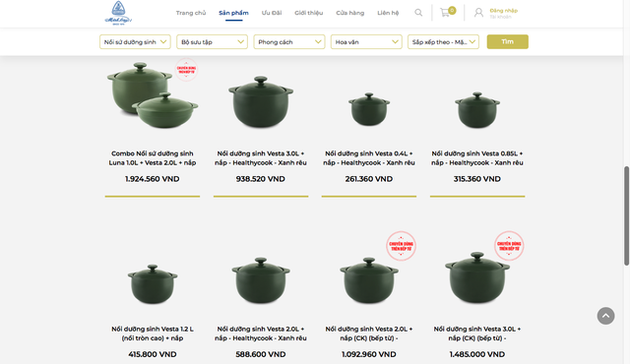This screenshot has width=630, height=364.
Task: Click the page vertical scrollbar thumb
Action: tap(626, 215)
